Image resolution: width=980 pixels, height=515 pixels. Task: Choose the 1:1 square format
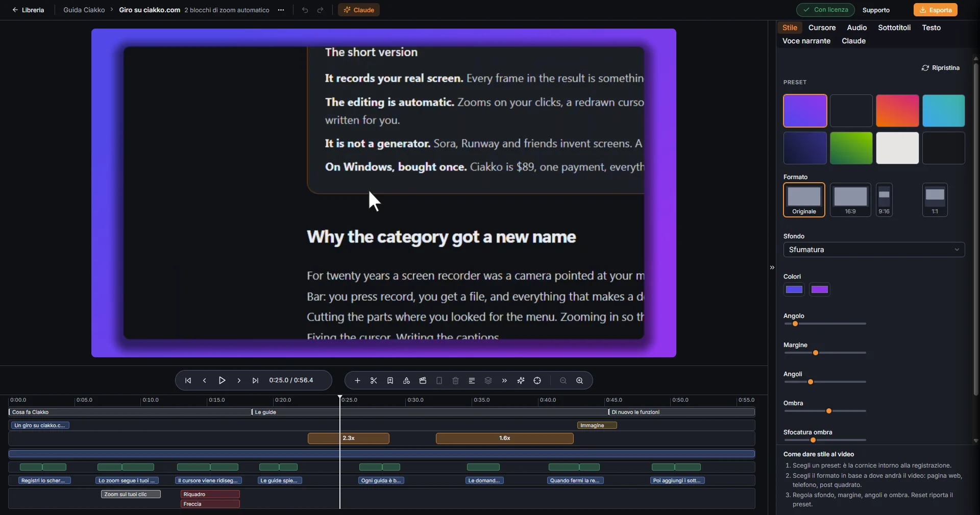935,200
